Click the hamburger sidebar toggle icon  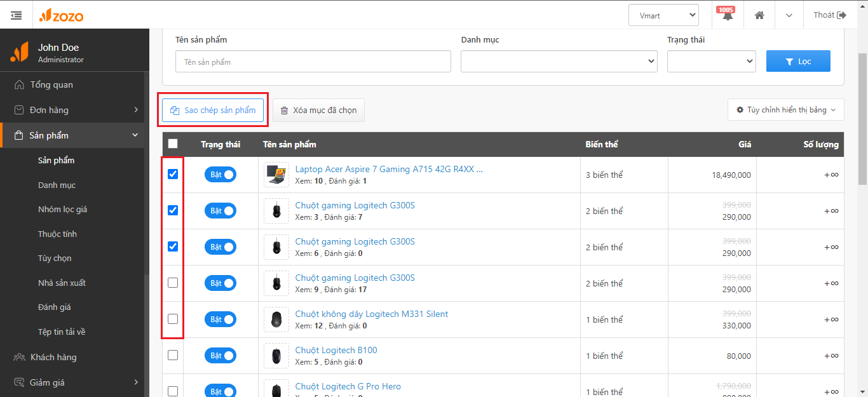(17, 15)
